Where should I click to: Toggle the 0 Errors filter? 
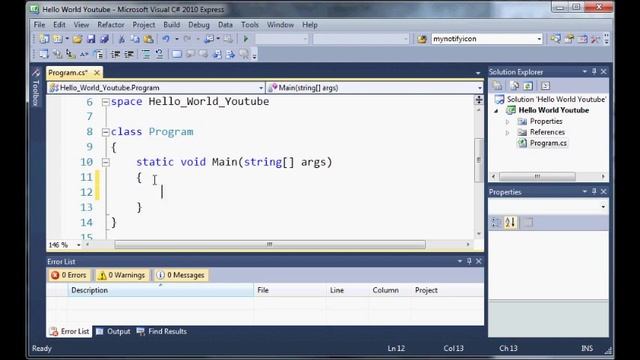click(x=69, y=275)
